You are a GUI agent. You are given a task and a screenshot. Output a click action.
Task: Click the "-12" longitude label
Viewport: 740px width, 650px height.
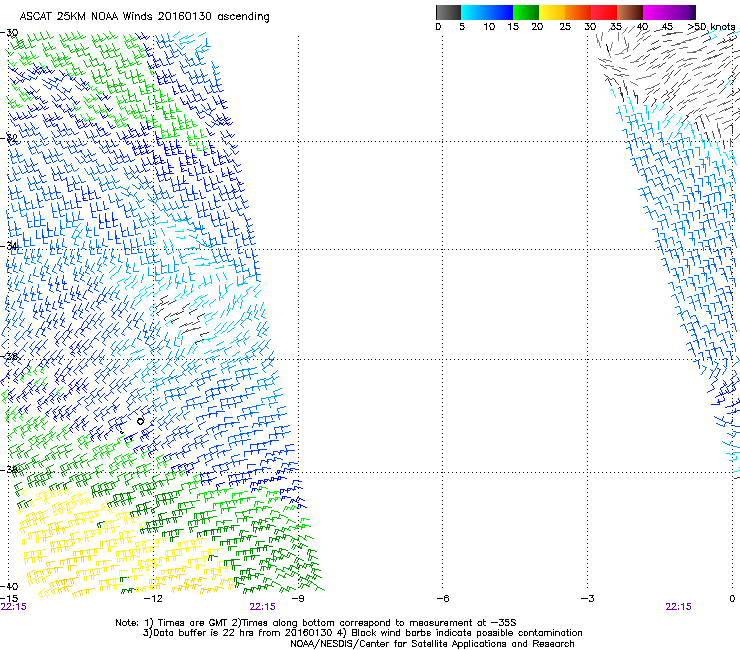(x=153, y=599)
